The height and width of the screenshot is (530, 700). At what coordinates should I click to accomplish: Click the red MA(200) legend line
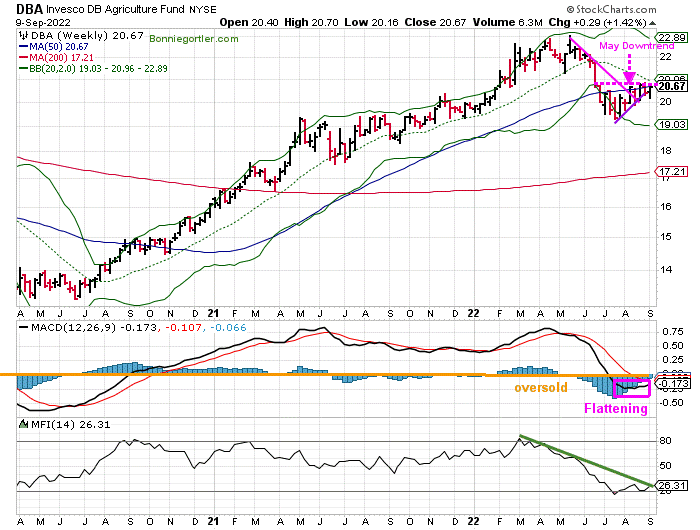coord(24,58)
